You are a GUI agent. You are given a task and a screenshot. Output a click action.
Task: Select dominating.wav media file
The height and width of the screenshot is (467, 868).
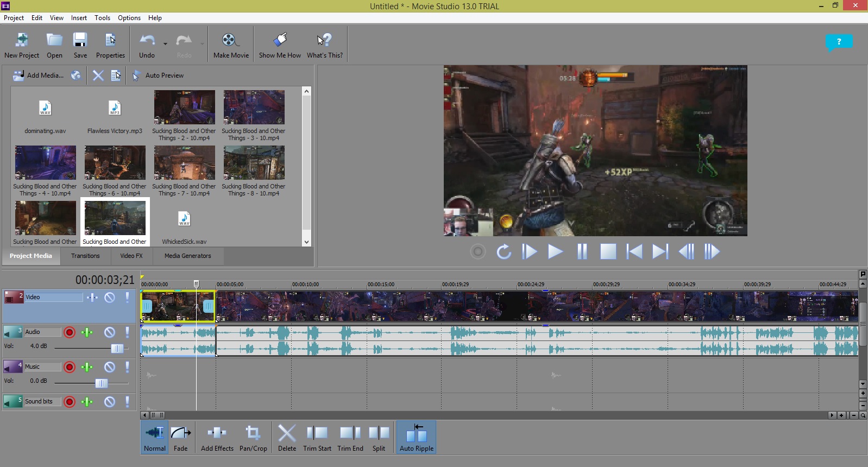coord(45,116)
